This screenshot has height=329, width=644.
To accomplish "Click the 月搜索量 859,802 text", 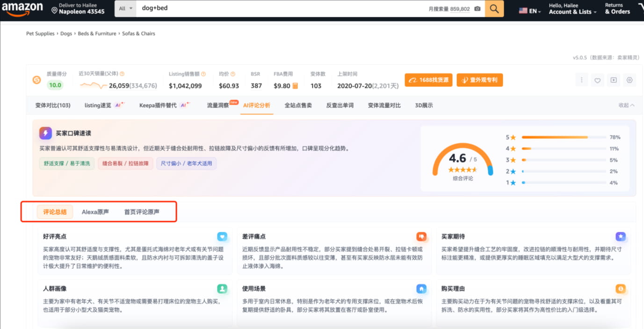I will click(x=449, y=9).
